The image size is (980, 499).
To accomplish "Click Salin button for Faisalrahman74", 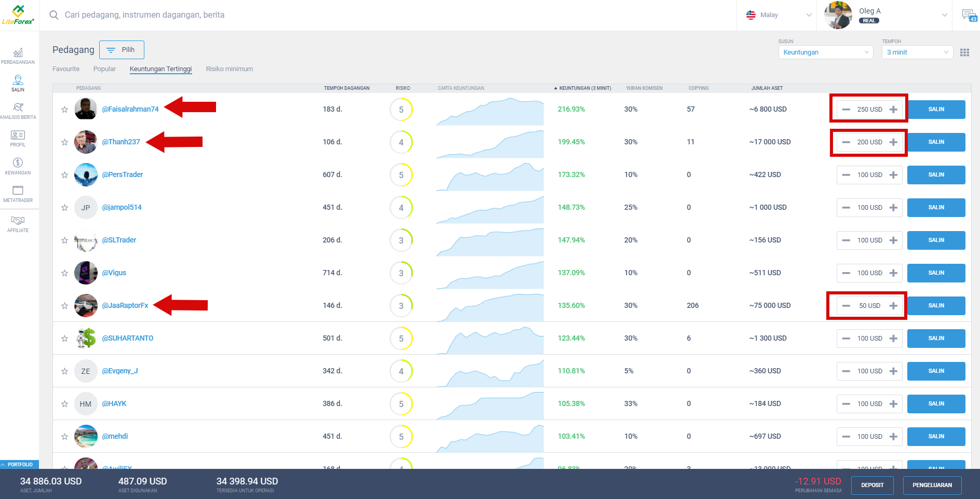I will [x=936, y=110].
